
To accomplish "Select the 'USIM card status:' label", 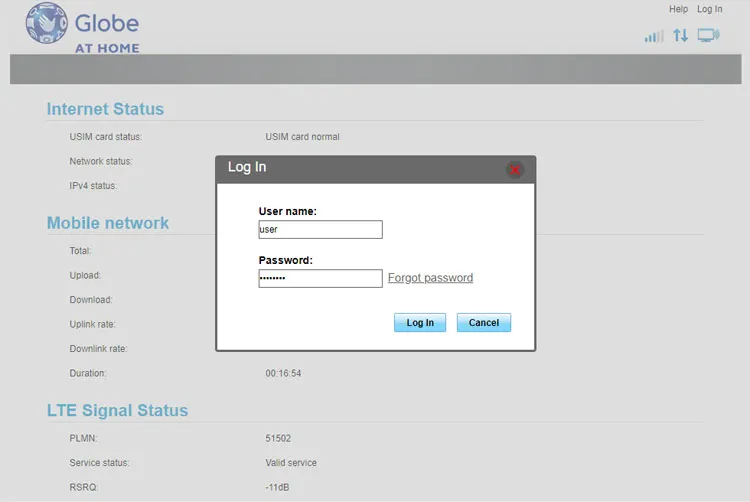I will [x=106, y=137].
